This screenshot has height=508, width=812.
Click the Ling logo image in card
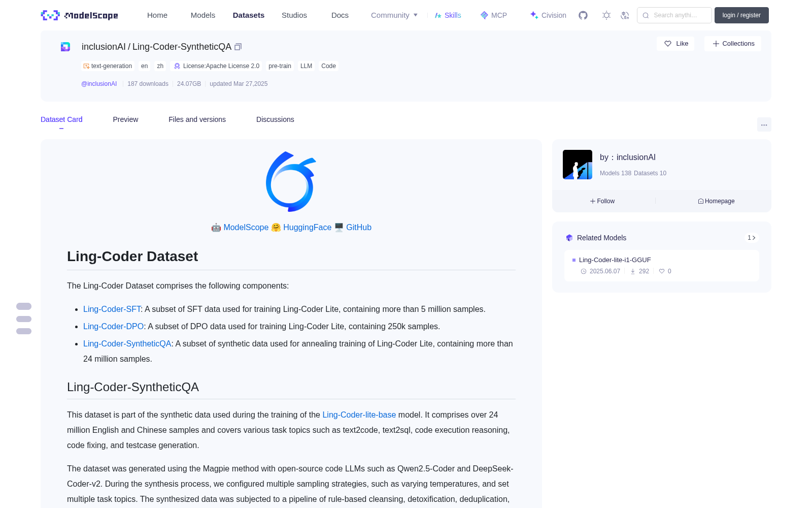pos(291,181)
